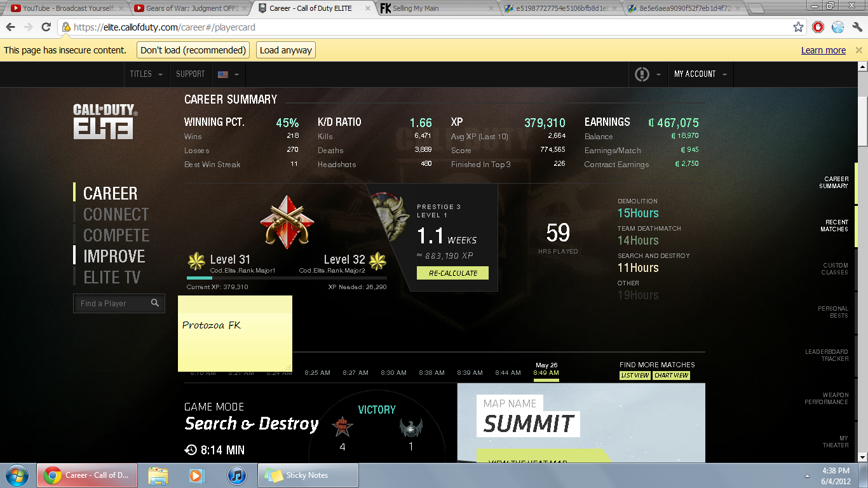Open the Learn more link
Image resolution: width=868 pixels, height=488 pixels.
(824, 50)
